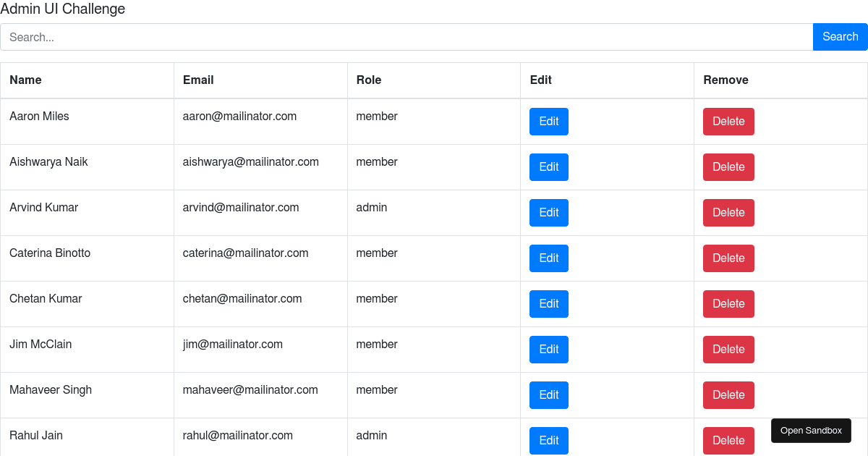The image size is (868, 456).
Task: Edit the user Mahaveer Singh
Action: 548,394
